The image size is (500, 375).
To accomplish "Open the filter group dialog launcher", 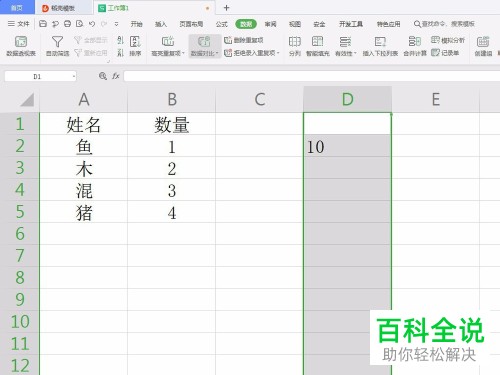I will click(x=108, y=61).
